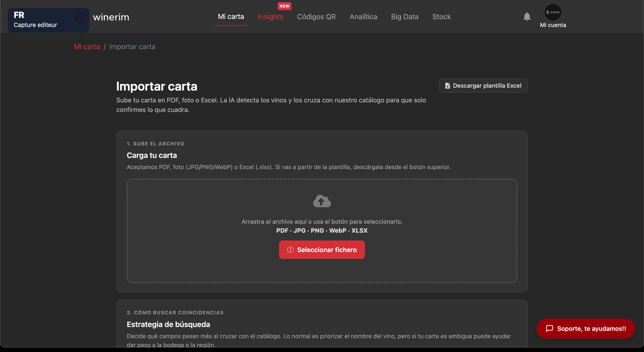
Task: Click the PDF · JPG · PNG · WebP · XLSX text
Action: (x=322, y=231)
